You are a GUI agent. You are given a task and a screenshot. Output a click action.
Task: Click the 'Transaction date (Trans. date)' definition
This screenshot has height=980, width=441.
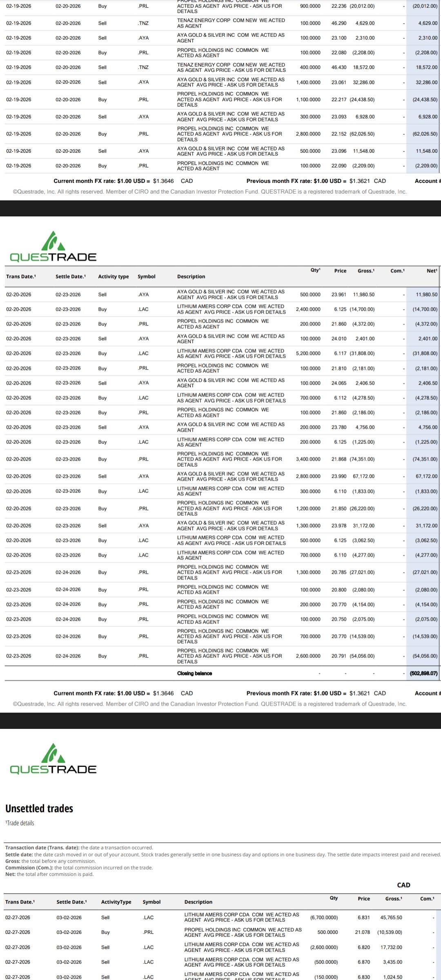[79, 848]
